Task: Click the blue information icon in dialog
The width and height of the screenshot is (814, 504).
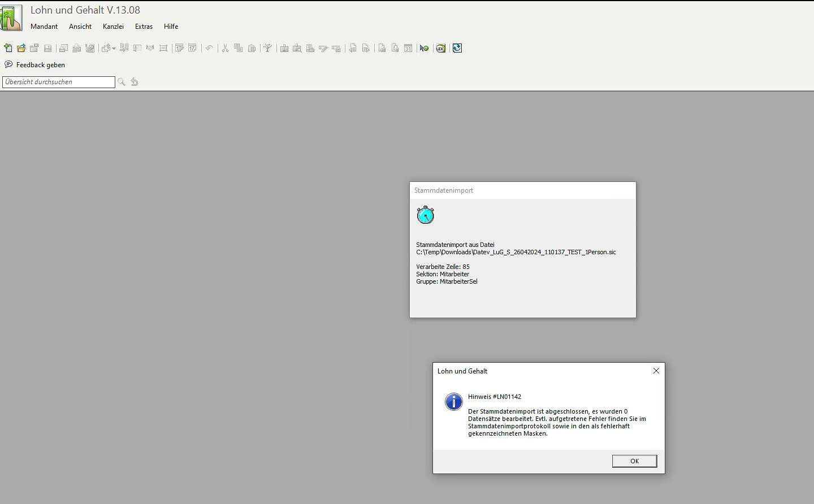Action: tap(453, 402)
